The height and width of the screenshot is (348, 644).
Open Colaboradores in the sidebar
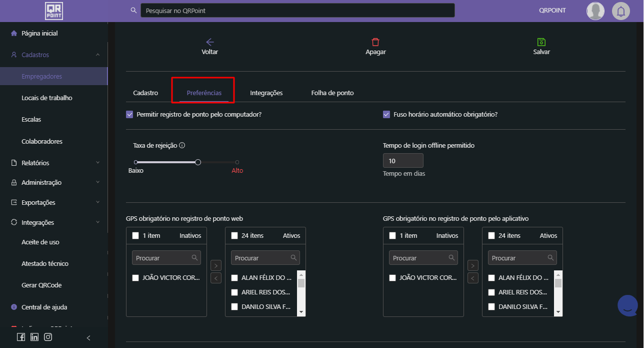coord(42,141)
